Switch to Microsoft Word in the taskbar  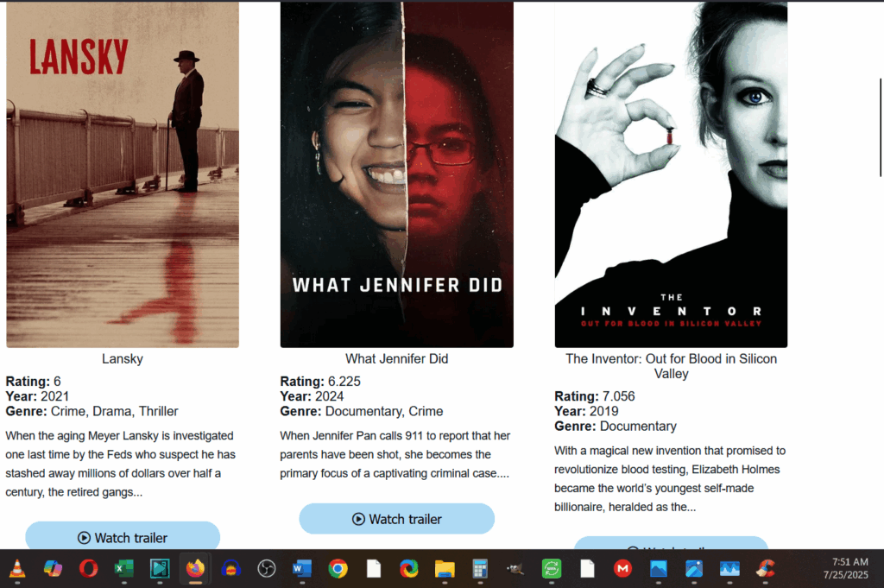tap(302, 568)
